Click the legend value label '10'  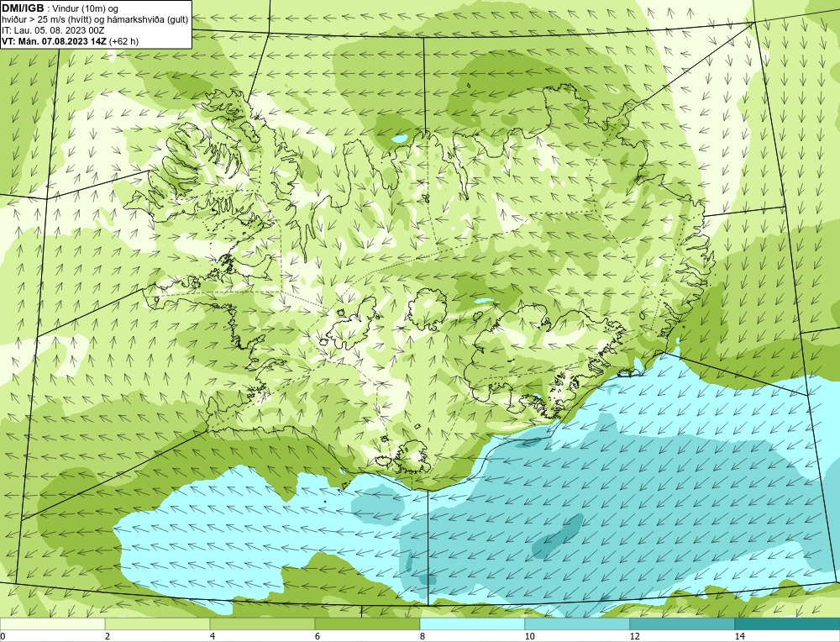529,636
